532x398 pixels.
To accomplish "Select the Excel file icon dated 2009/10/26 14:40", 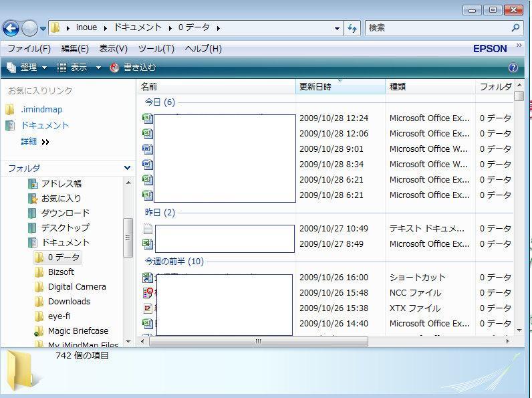I will coord(148,324).
